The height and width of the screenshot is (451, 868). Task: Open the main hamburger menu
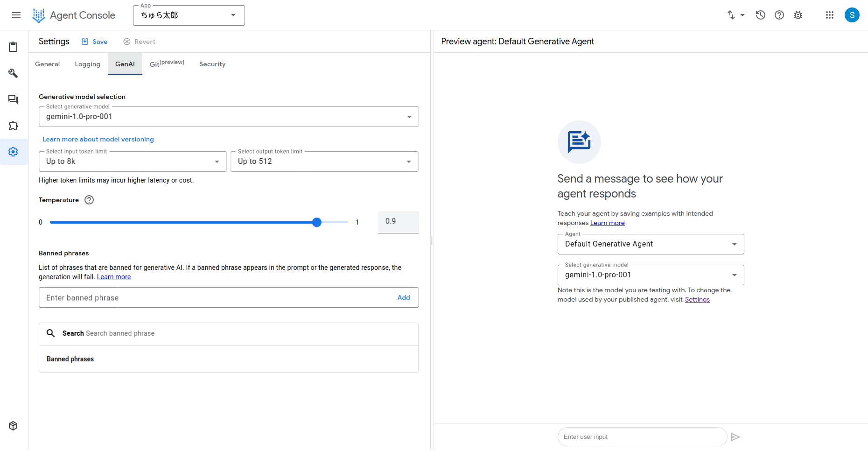point(16,15)
